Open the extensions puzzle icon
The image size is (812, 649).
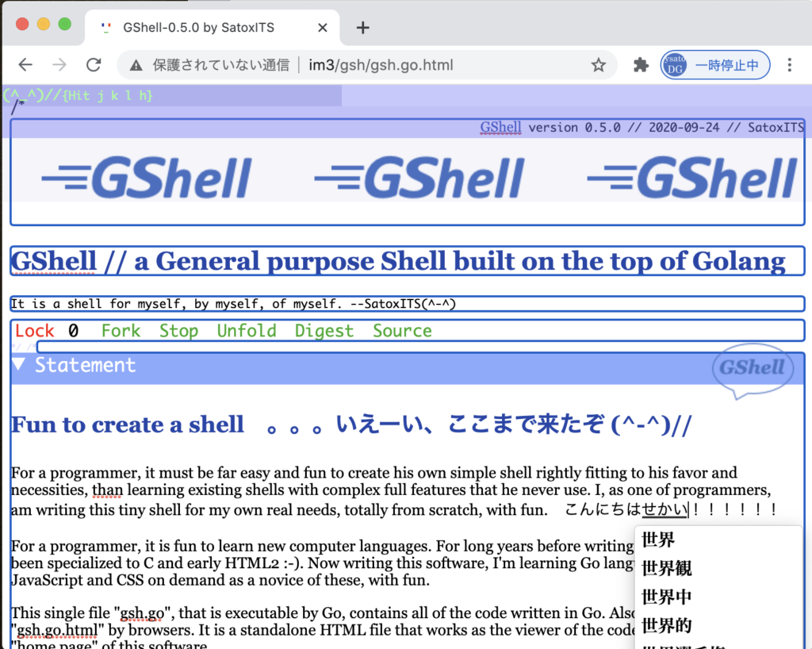[641, 65]
